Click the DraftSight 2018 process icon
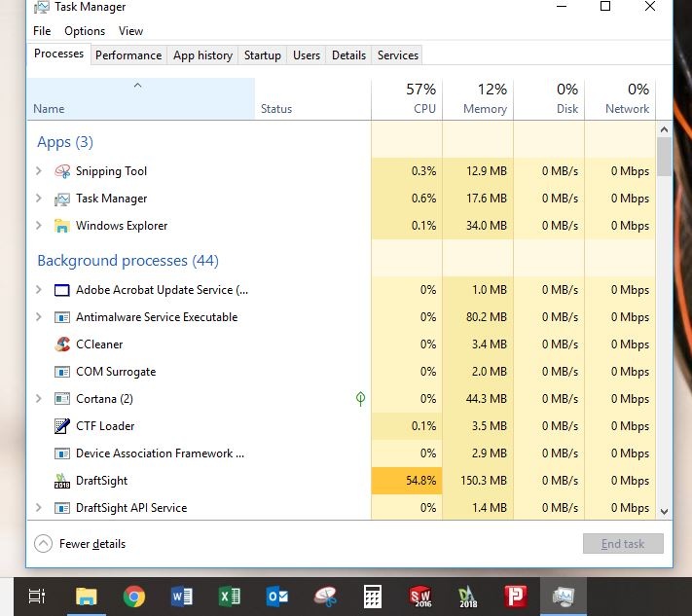The height and width of the screenshot is (616, 692). click(x=61, y=481)
